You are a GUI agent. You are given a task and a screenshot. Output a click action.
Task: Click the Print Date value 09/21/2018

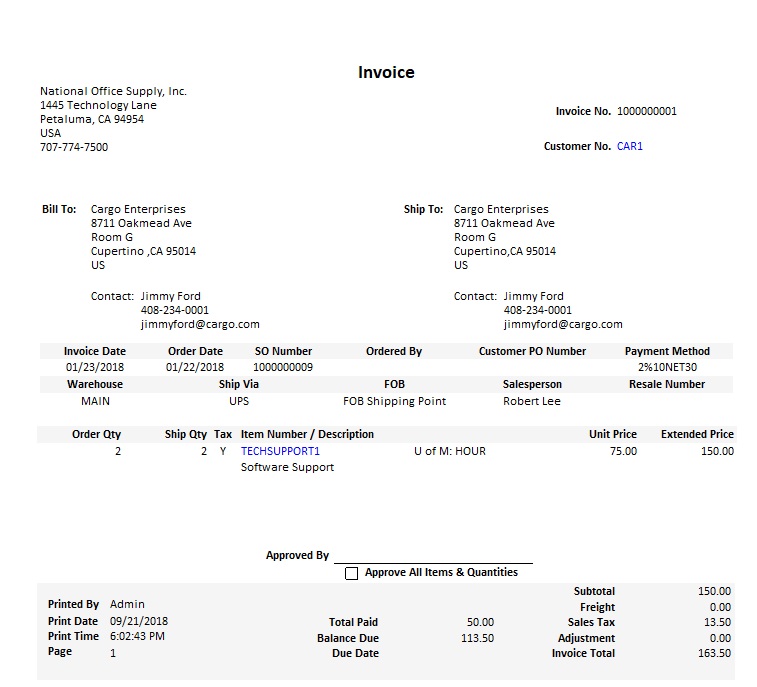click(135, 621)
